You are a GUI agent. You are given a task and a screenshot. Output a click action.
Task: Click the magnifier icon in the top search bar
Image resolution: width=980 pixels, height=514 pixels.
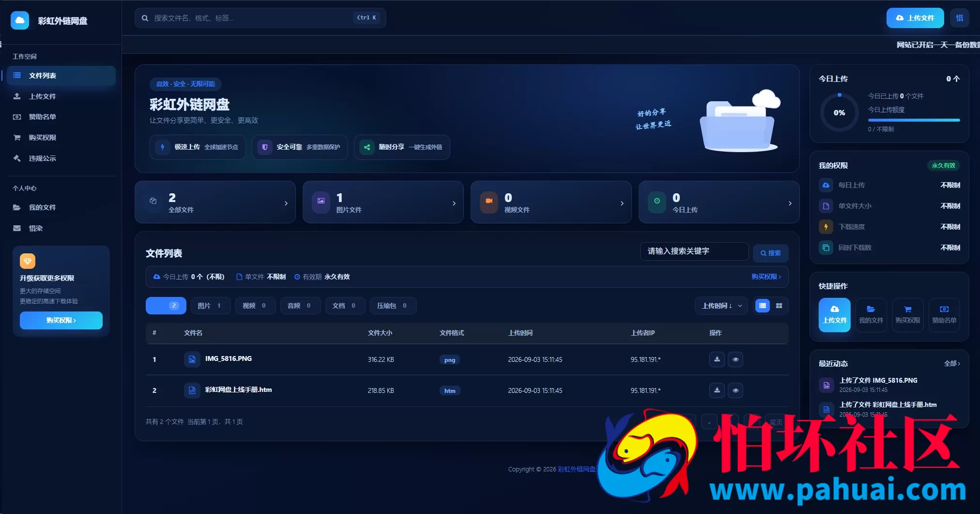tap(145, 18)
